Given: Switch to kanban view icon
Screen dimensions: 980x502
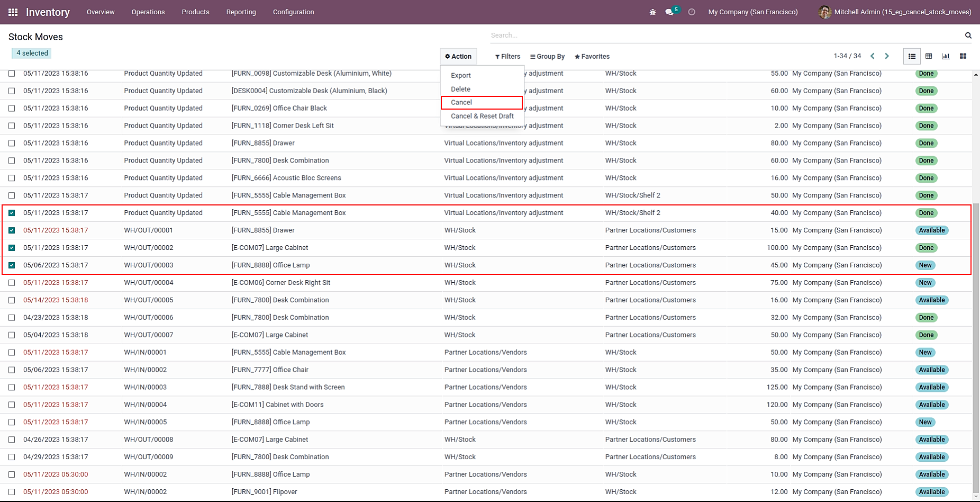Looking at the screenshot, I should tap(963, 56).
